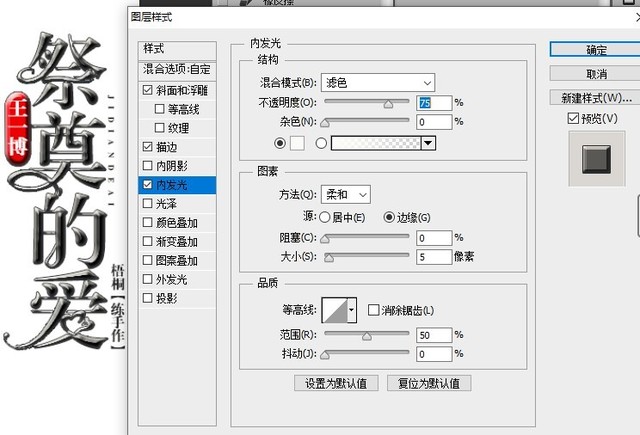Enable the 等高线 checkbox

[x=160, y=110]
